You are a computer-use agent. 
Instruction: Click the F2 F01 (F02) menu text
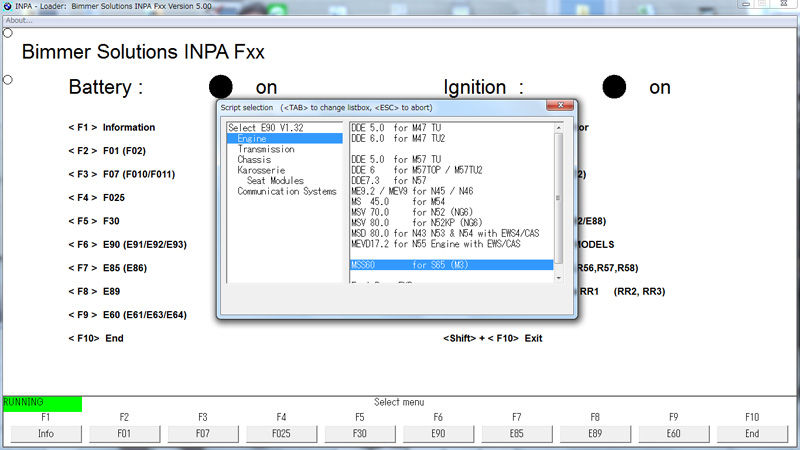pyautogui.click(x=107, y=151)
